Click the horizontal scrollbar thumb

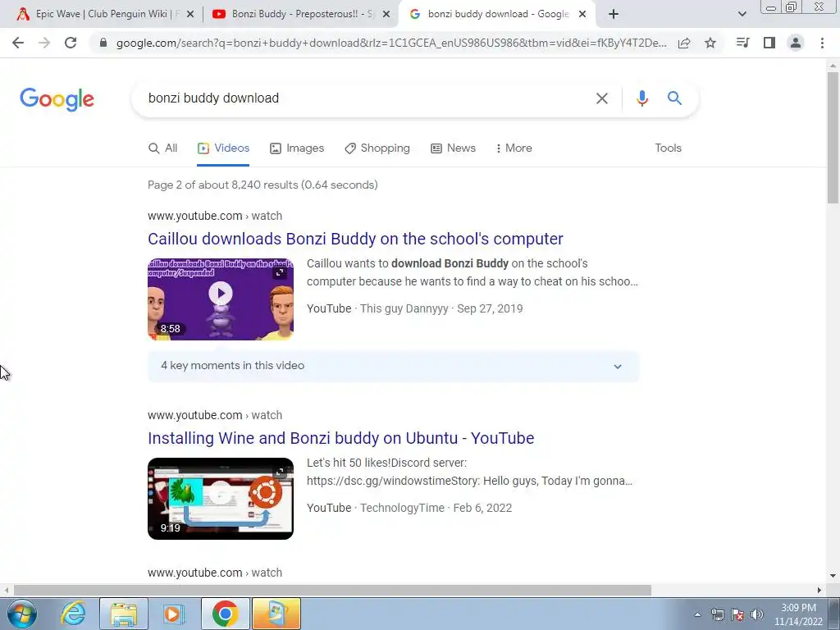click(x=332, y=591)
